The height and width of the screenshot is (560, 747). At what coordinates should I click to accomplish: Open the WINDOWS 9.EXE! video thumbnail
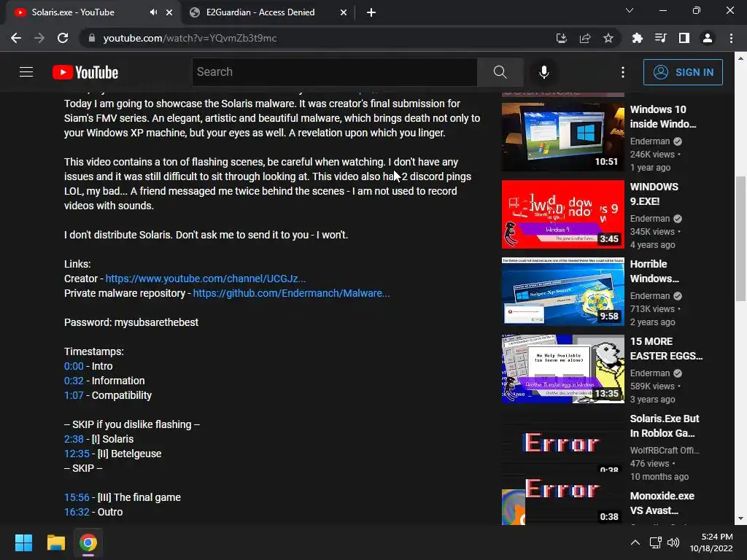(x=562, y=214)
